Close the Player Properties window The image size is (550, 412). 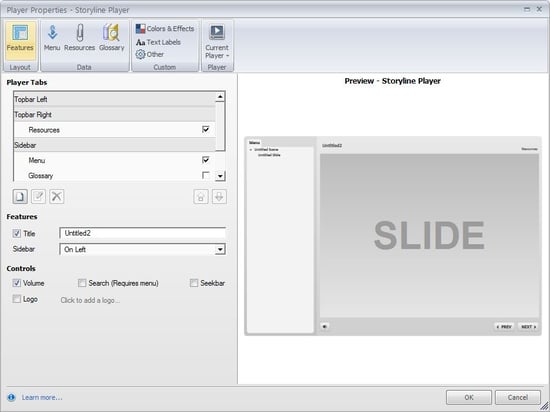539,9
